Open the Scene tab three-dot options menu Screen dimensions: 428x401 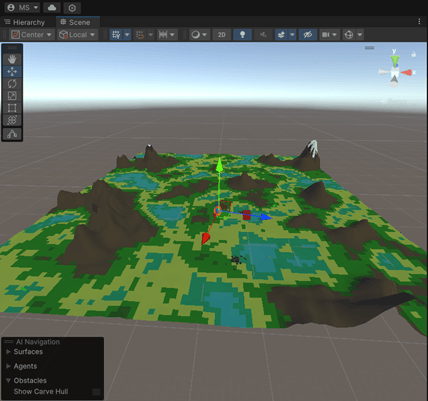click(x=419, y=22)
